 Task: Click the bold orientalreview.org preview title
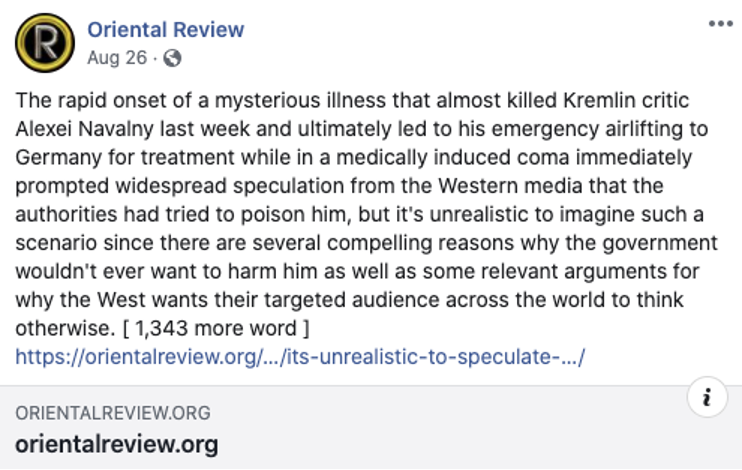(116, 443)
